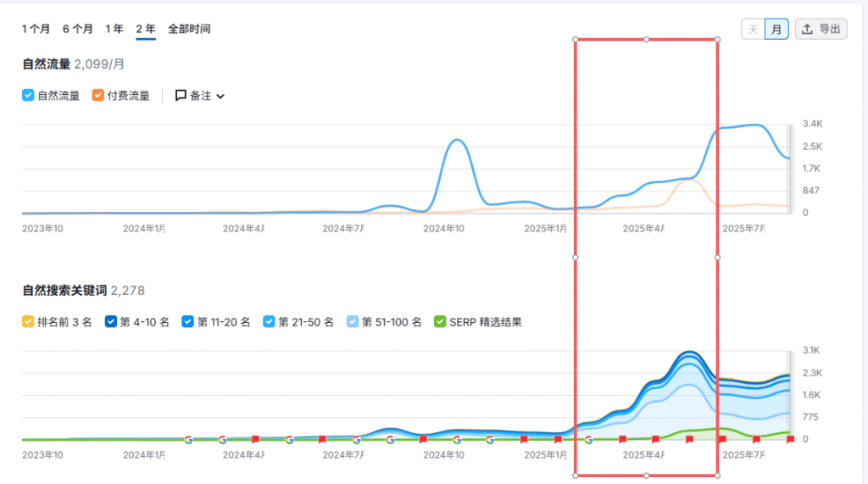Click the first Google update marker on the timeline
This screenshot has height=484, width=868.
(x=188, y=440)
